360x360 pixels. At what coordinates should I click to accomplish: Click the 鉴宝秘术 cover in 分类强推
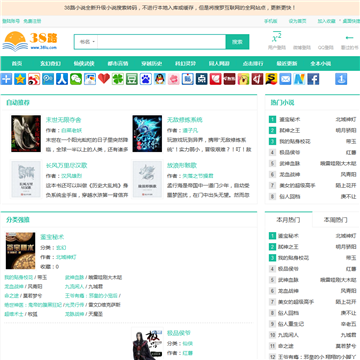coord(20,251)
